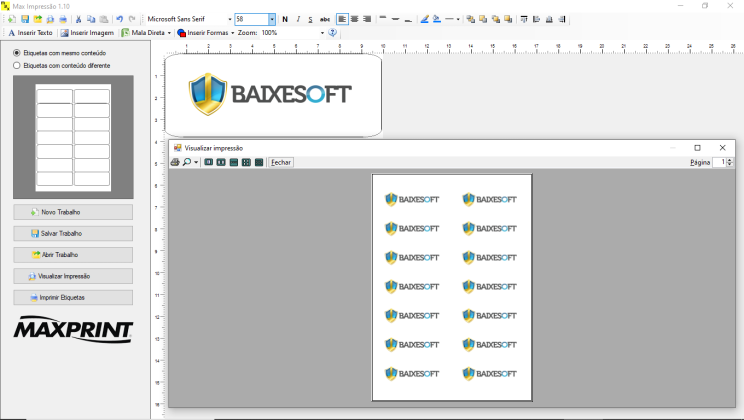Set text align right
This screenshot has width=744, height=420.
click(367, 19)
